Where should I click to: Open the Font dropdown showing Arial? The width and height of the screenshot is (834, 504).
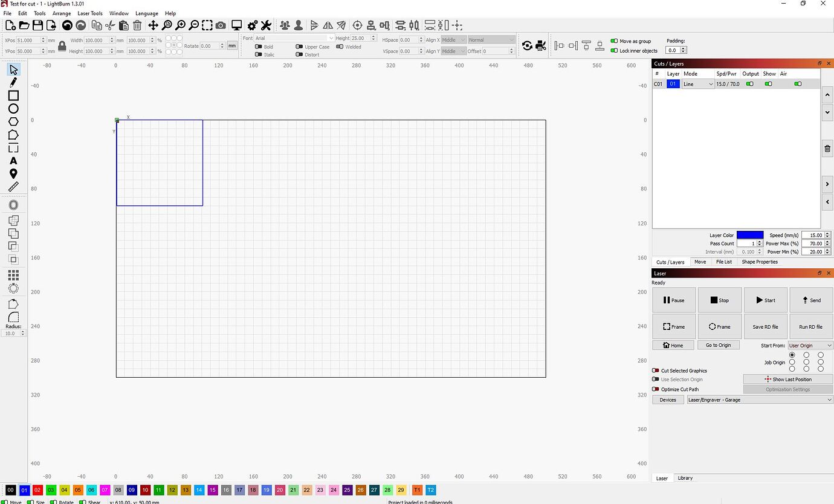pyautogui.click(x=294, y=38)
